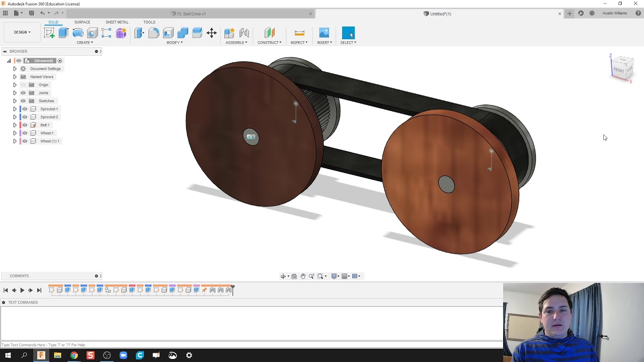Screen dimensions: 644x362
Task: Expand the Belt:1 tree node
Action: (15, 125)
